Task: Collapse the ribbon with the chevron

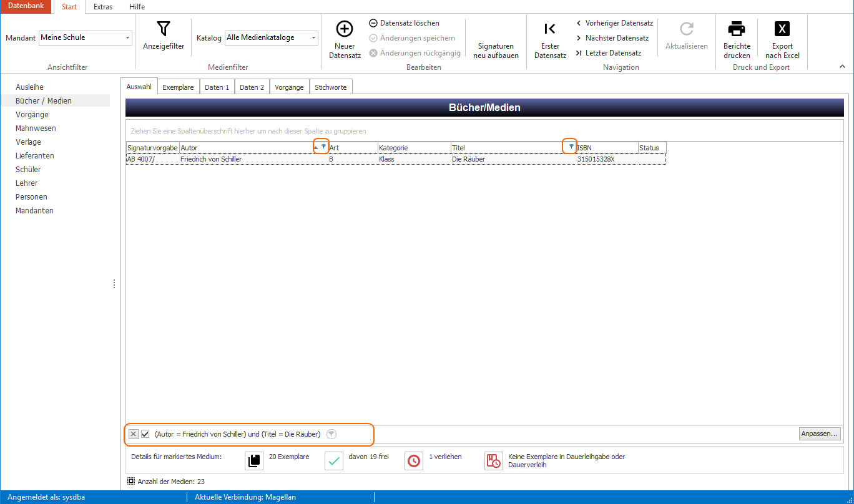Action: tap(842, 66)
